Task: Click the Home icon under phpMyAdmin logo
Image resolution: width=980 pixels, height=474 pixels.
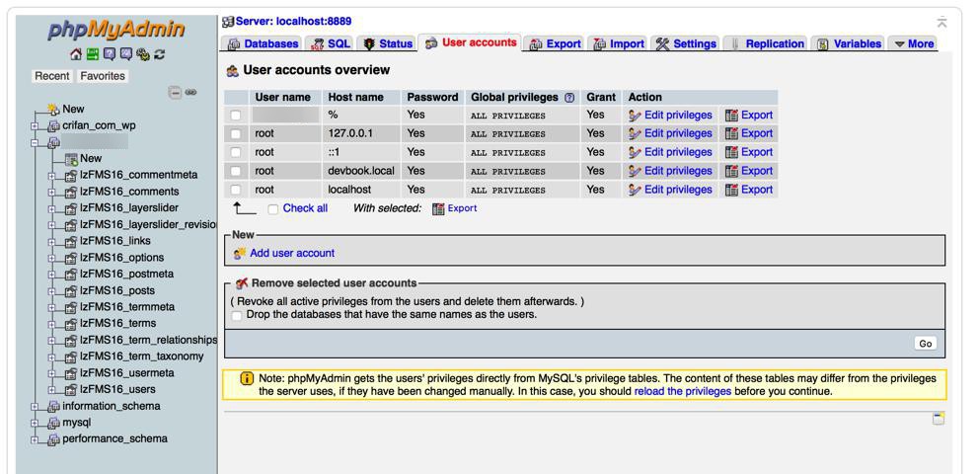Action: (x=75, y=56)
